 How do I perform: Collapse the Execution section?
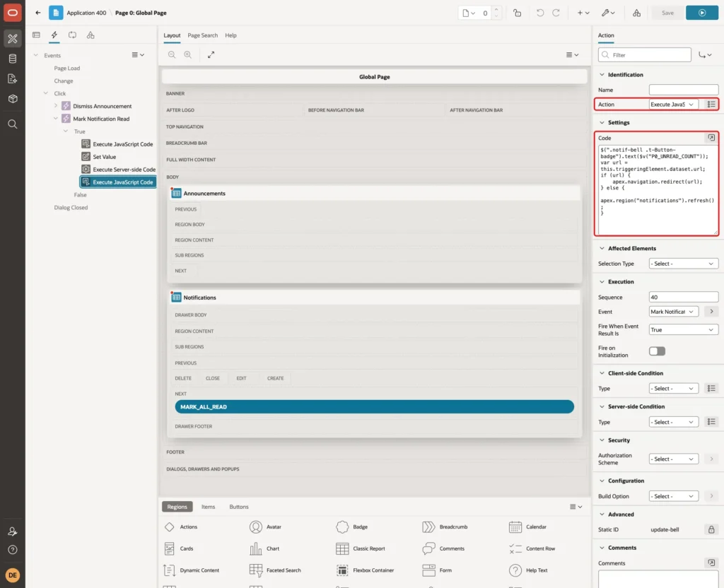pyautogui.click(x=602, y=281)
